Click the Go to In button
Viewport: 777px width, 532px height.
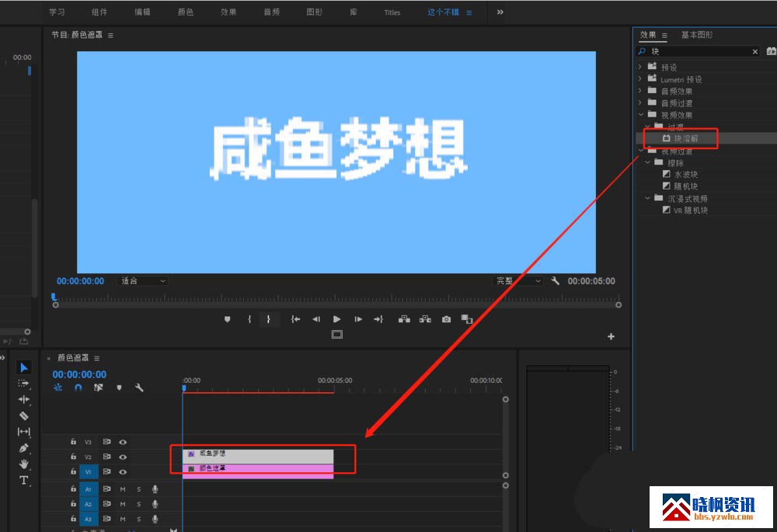coord(295,319)
